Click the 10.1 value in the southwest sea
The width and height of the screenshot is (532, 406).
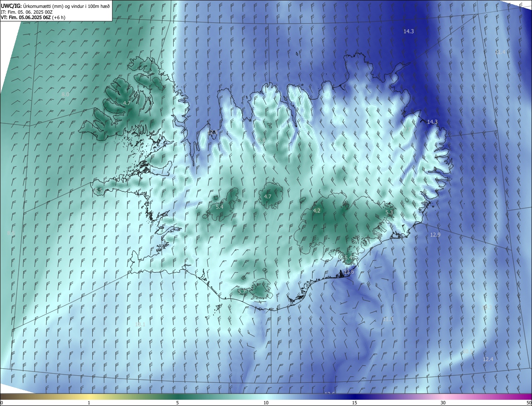click(140, 324)
